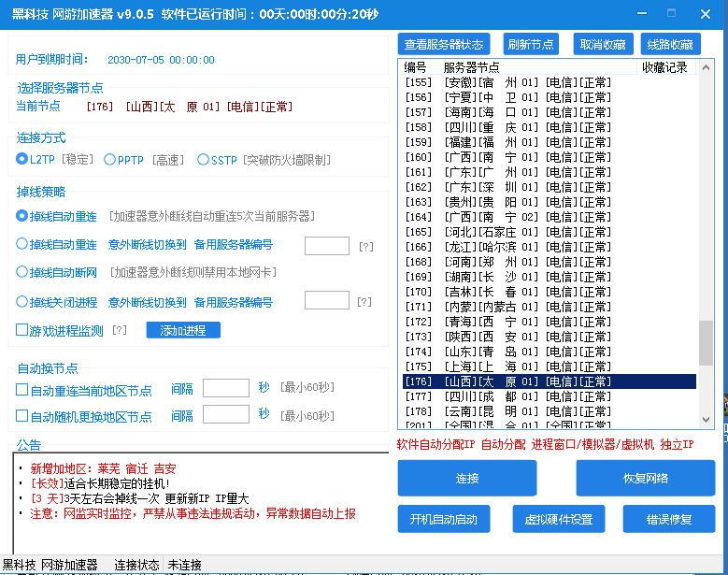Select node [170] 吉林 长春 01
This screenshot has height=575, width=728.
coord(550,292)
